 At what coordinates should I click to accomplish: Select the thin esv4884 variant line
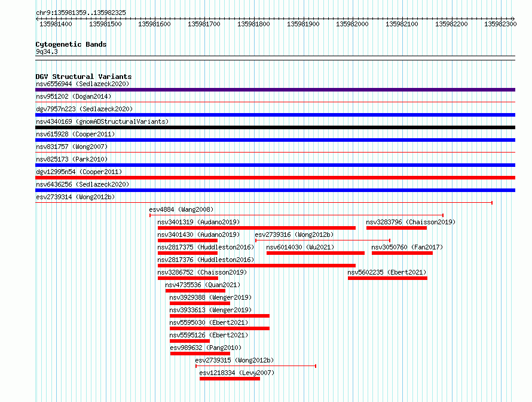click(x=296, y=215)
